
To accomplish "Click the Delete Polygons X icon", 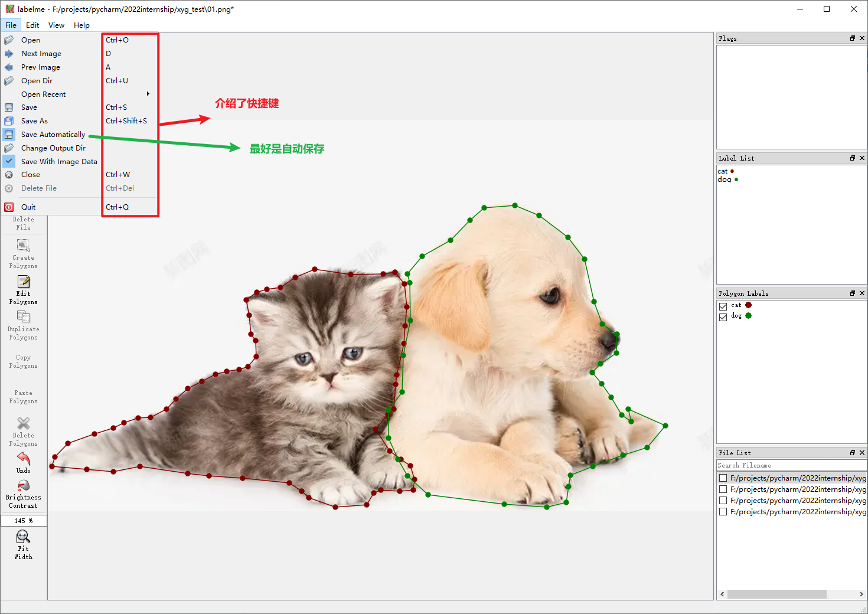I will 23,423.
